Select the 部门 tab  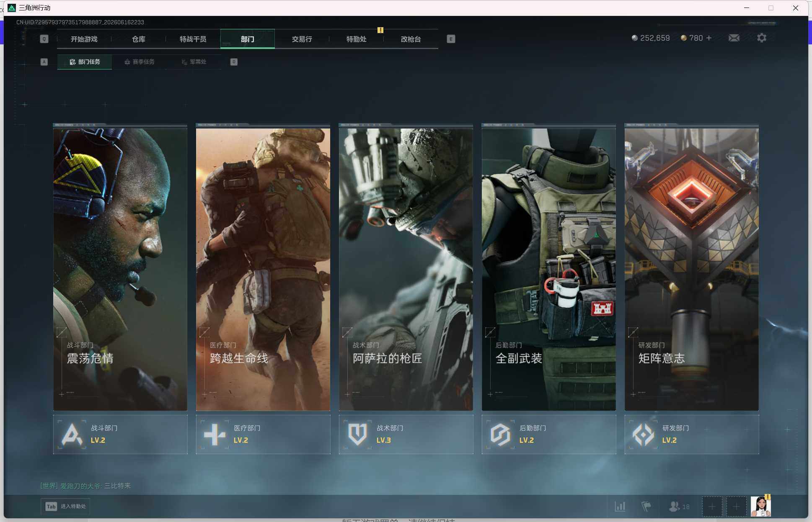point(248,39)
